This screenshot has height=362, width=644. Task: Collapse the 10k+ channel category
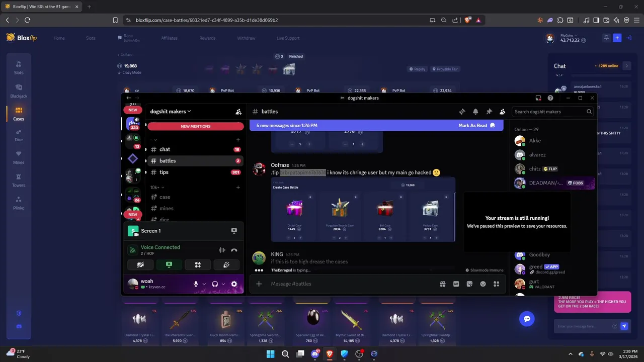click(x=157, y=188)
